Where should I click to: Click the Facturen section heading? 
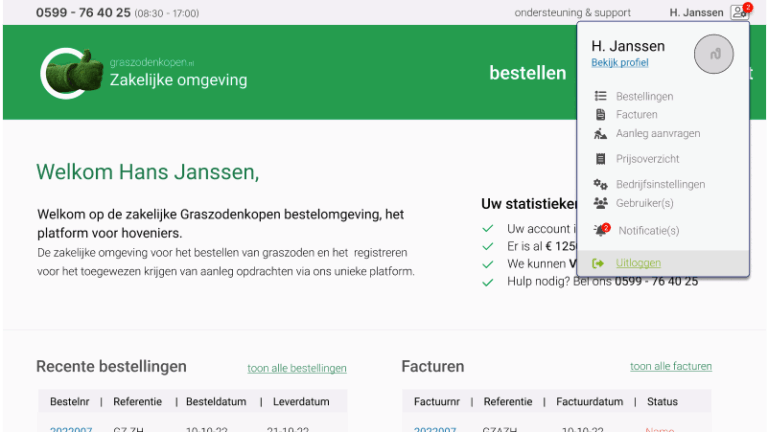(432, 366)
